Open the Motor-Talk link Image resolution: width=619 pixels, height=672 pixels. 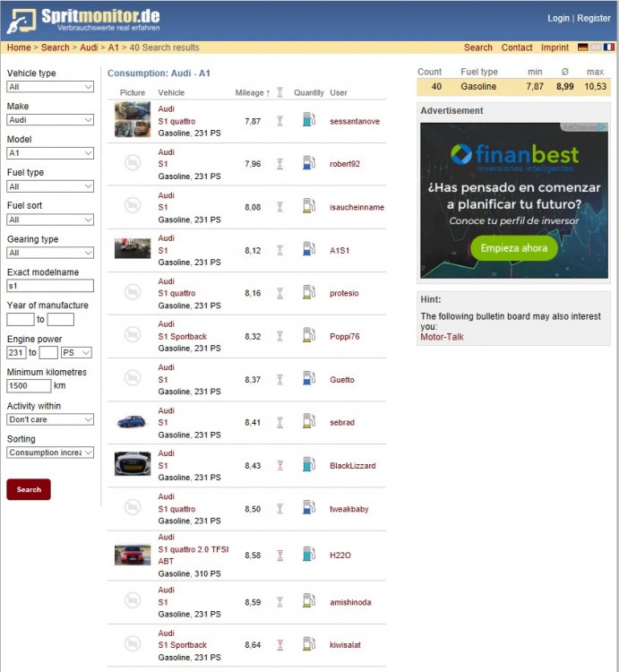(442, 337)
